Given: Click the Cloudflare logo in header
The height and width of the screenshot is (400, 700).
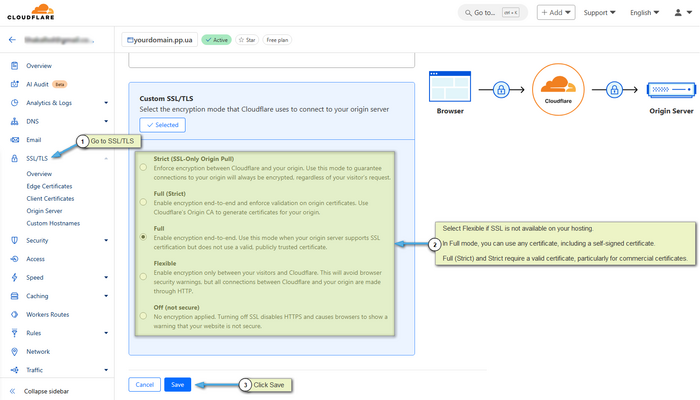Looking at the screenshot, I should pyautogui.click(x=31, y=12).
